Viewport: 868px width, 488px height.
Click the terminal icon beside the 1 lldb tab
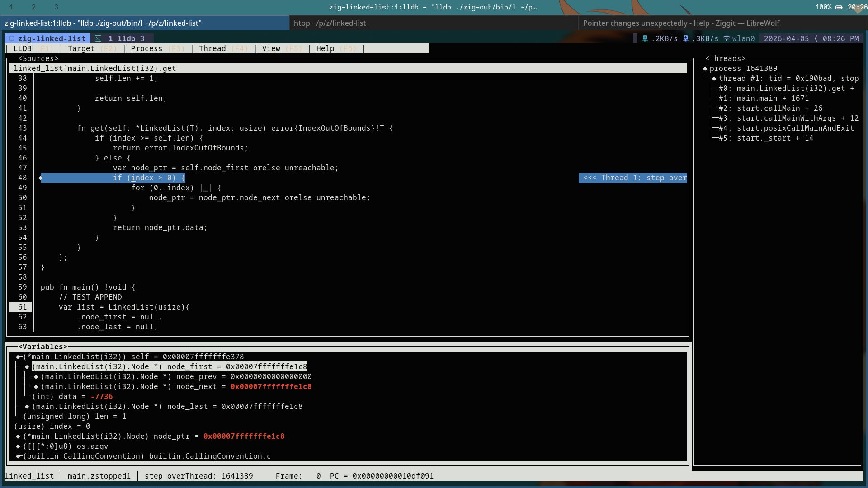[x=98, y=39]
